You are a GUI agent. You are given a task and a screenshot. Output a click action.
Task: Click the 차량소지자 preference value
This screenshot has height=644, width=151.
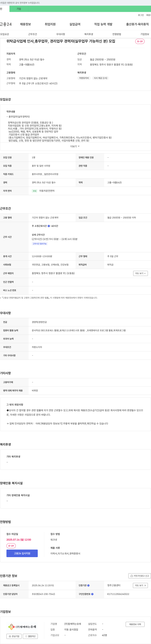click(x=37, y=347)
